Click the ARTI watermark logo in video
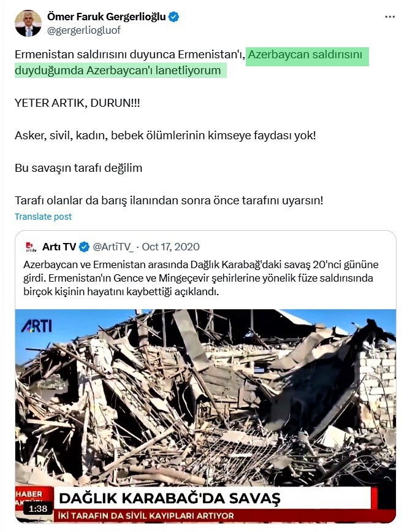 [37, 326]
